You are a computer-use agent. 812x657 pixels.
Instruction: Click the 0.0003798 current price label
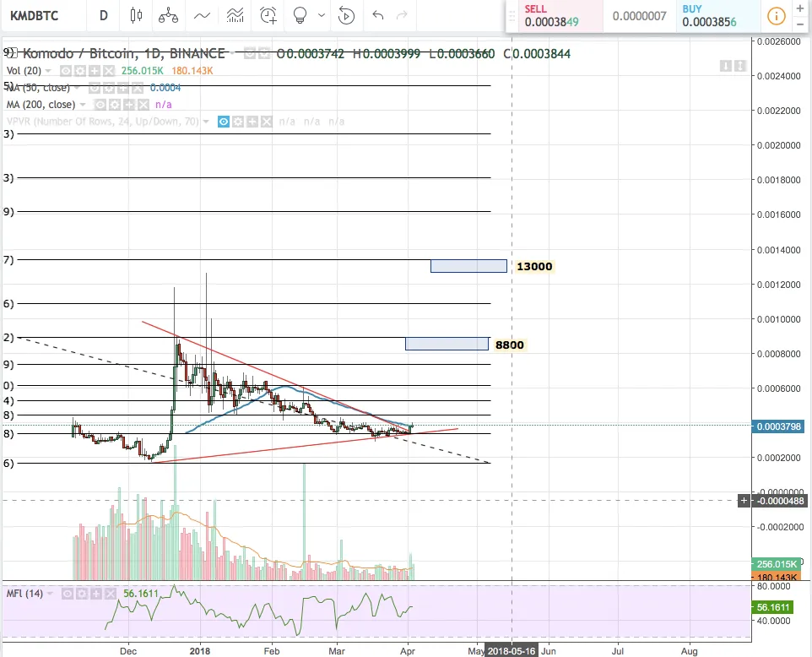[x=778, y=426]
